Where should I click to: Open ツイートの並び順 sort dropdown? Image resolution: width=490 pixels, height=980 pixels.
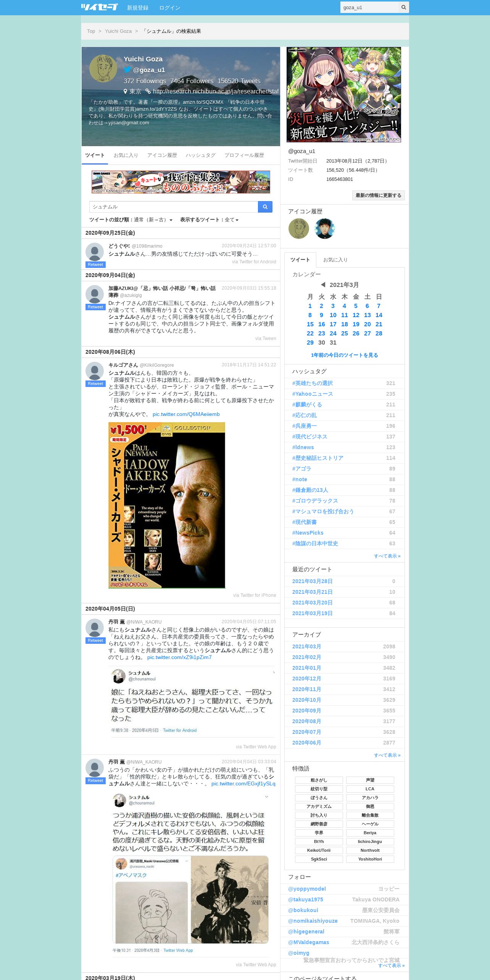[131, 220]
